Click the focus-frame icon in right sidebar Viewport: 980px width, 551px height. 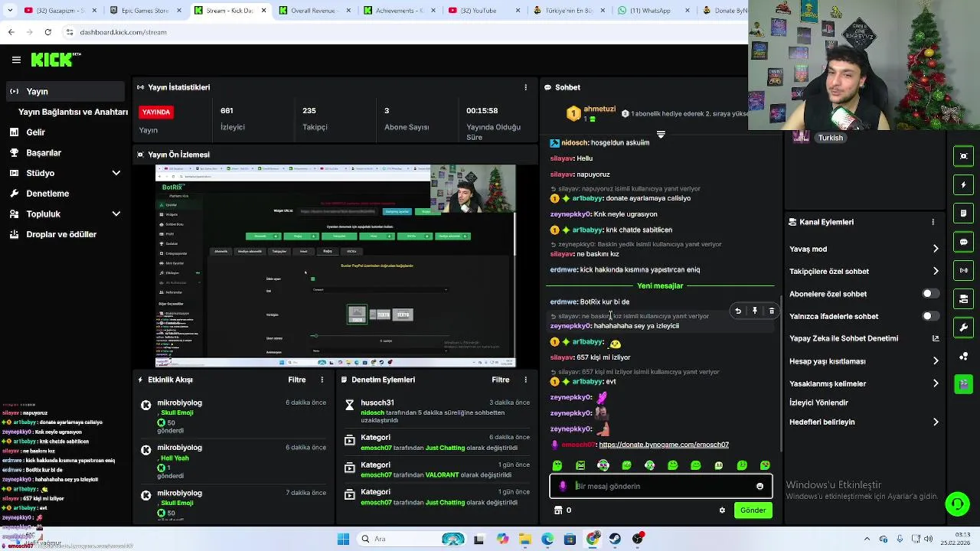coord(964,156)
